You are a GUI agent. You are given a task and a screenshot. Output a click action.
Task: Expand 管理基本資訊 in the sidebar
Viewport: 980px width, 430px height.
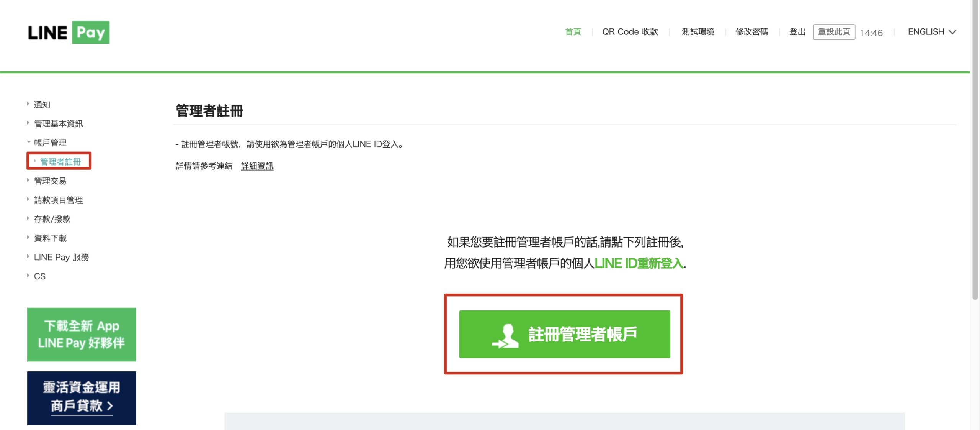pyautogui.click(x=58, y=123)
